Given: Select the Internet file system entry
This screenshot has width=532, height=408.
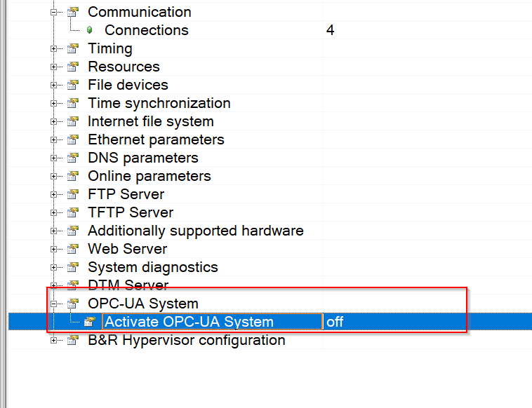Looking at the screenshot, I should (151, 122).
